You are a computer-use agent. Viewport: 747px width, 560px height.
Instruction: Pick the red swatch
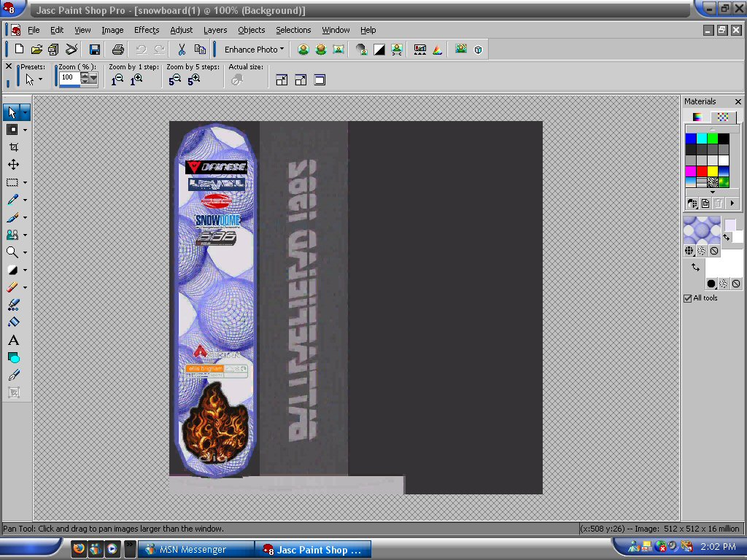point(702,171)
